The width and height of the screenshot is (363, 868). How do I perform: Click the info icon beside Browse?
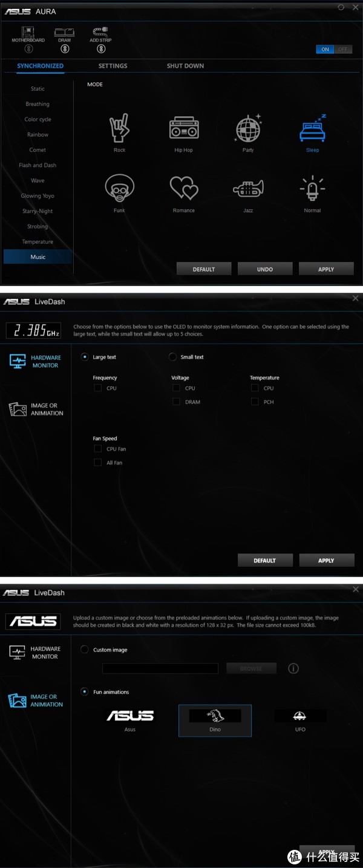[x=293, y=668]
